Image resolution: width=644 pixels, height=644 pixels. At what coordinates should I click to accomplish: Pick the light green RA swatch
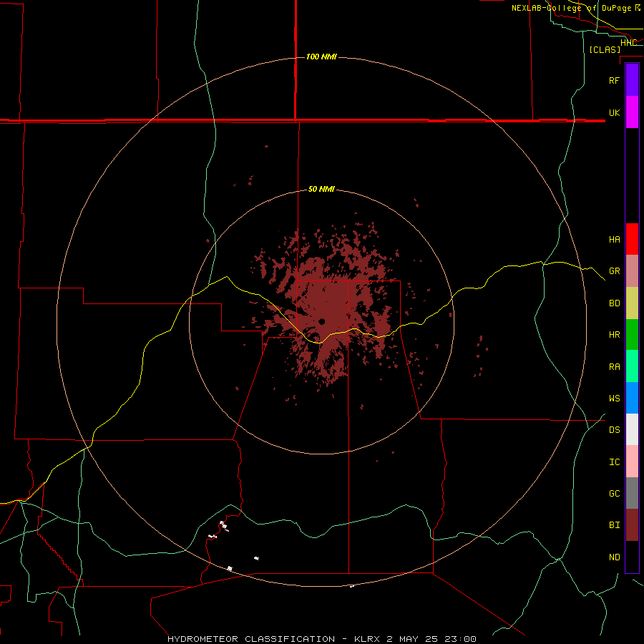632,366
